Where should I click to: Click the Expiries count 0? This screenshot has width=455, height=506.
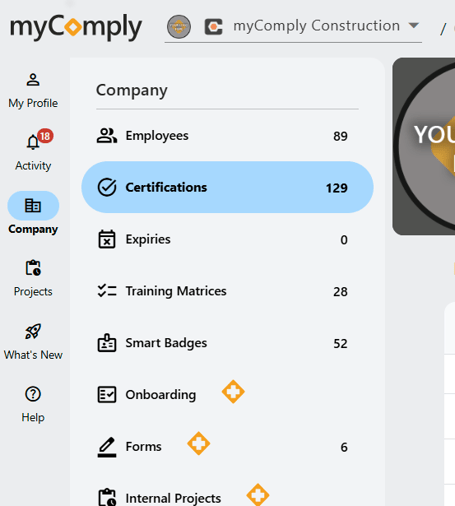344,240
